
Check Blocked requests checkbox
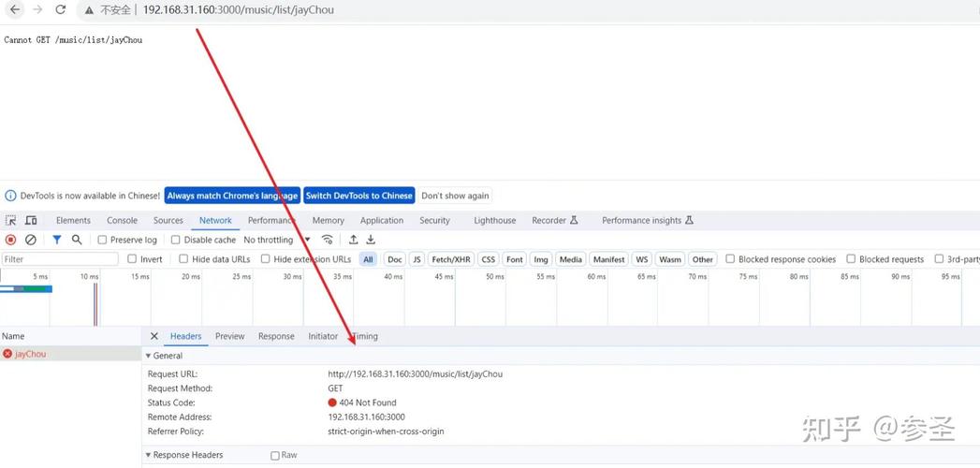[x=851, y=258]
